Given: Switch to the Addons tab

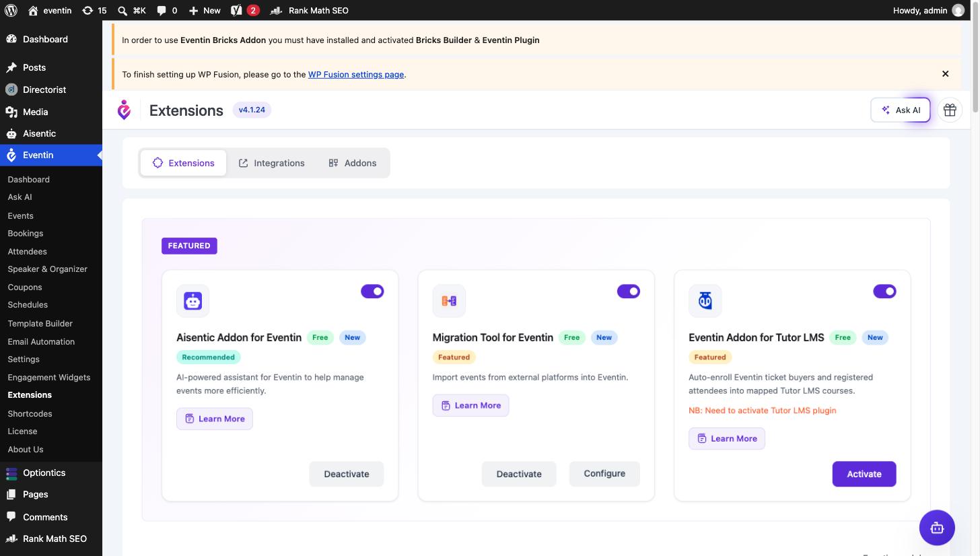Looking at the screenshot, I should pos(352,163).
